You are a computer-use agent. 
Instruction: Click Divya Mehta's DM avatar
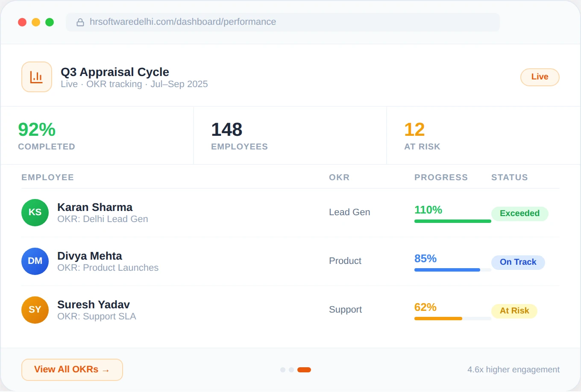(x=35, y=261)
